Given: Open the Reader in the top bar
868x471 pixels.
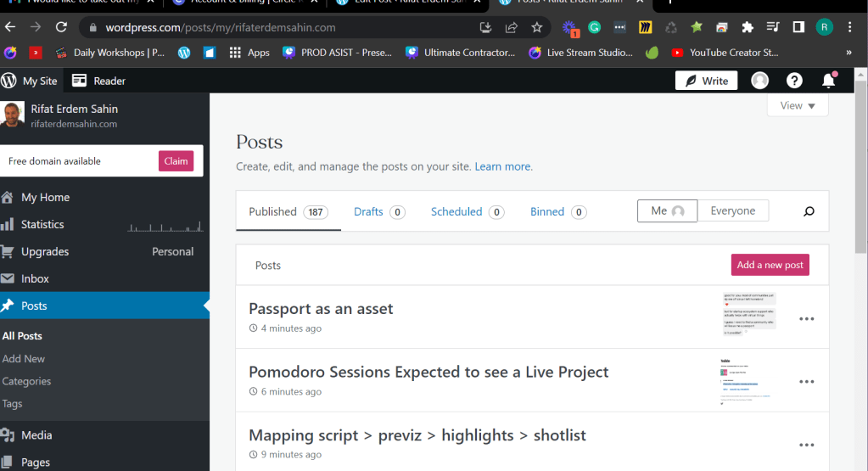Looking at the screenshot, I should click(x=99, y=81).
